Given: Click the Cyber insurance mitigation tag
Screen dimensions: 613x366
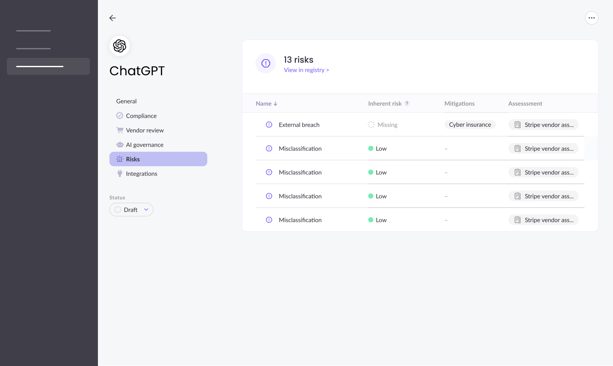Looking at the screenshot, I should click(x=470, y=125).
